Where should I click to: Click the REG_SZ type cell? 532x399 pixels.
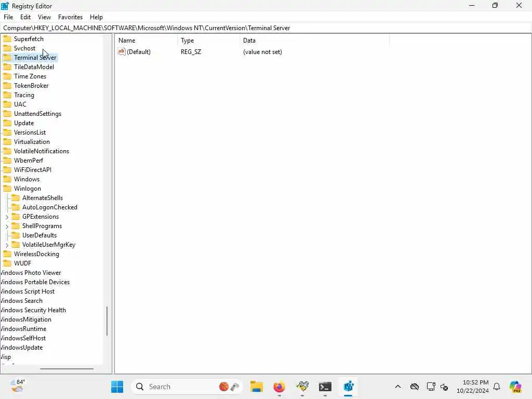191,52
